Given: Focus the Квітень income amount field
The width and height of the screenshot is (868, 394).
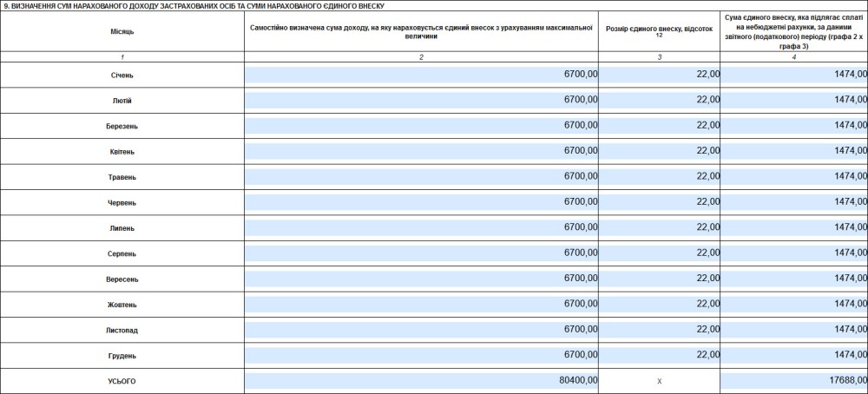Looking at the screenshot, I should click(x=421, y=150).
